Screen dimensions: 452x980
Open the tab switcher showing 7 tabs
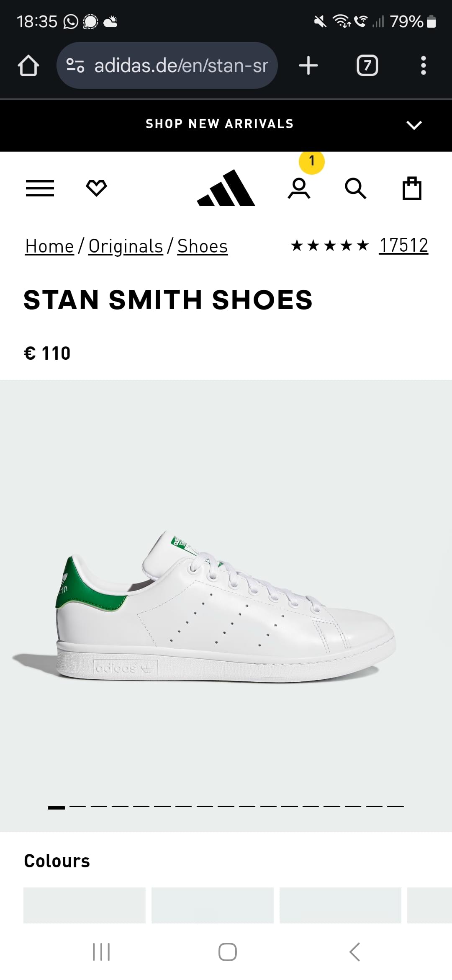[x=367, y=66]
